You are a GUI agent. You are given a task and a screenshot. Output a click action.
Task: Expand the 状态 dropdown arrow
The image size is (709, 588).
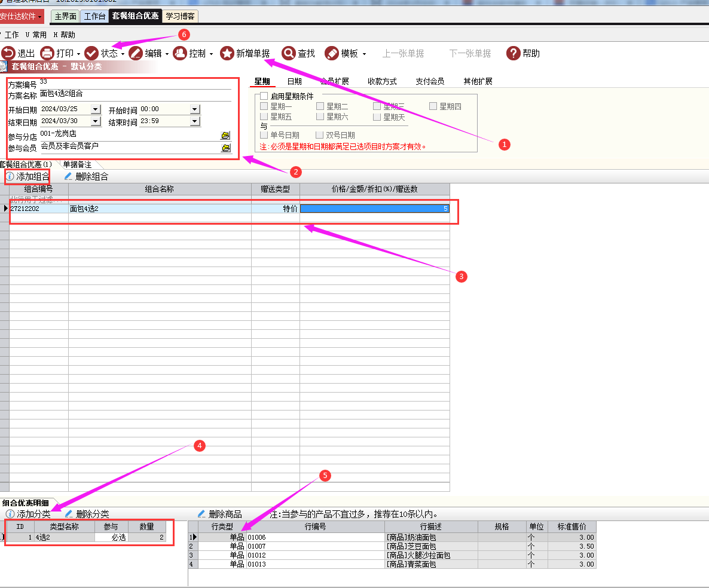click(123, 54)
